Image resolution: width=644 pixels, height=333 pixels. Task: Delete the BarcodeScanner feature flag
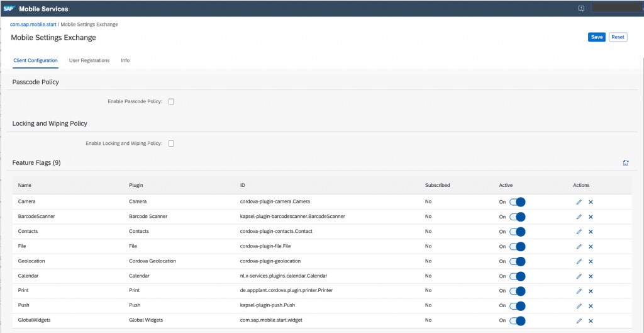tap(591, 217)
